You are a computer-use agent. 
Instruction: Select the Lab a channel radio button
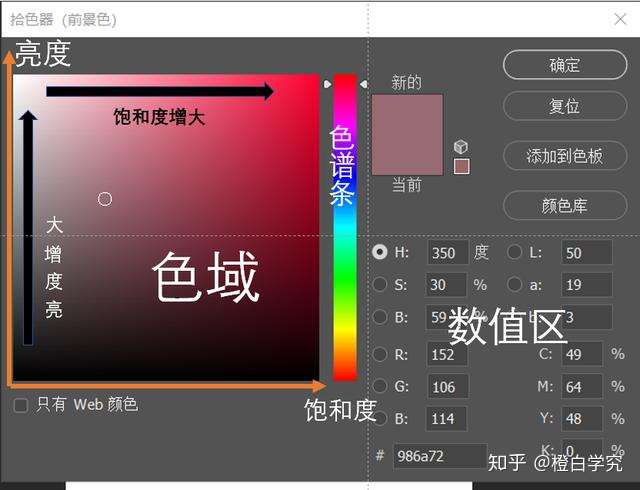(x=514, y=284)
